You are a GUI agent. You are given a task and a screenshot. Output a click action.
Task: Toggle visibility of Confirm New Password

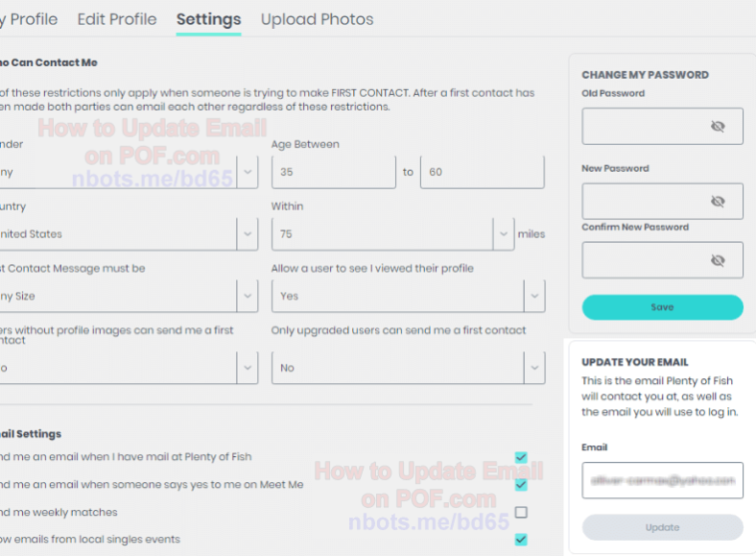pos(717,261)
